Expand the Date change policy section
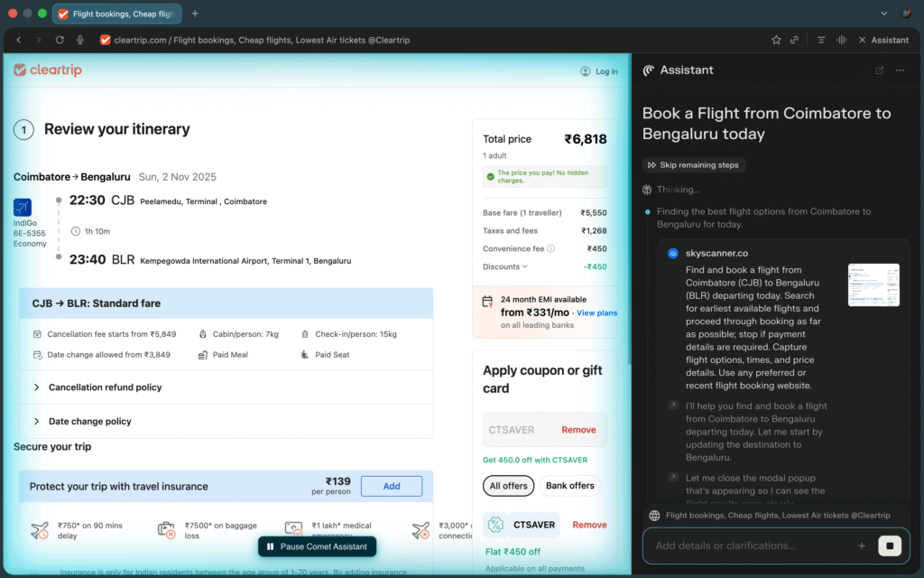The width and height of the screenshot is (924, 578). (89, 422)
